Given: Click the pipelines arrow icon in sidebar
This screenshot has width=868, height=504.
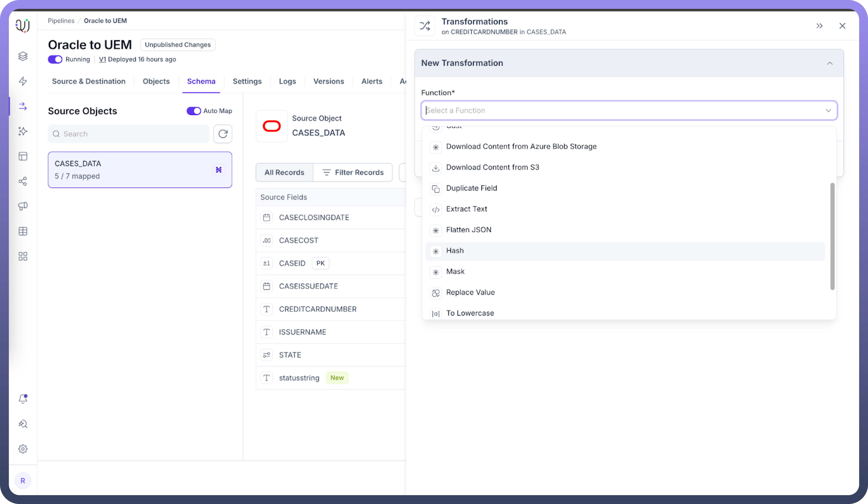Looking at the screenshot, I should [x=23, y=106].
